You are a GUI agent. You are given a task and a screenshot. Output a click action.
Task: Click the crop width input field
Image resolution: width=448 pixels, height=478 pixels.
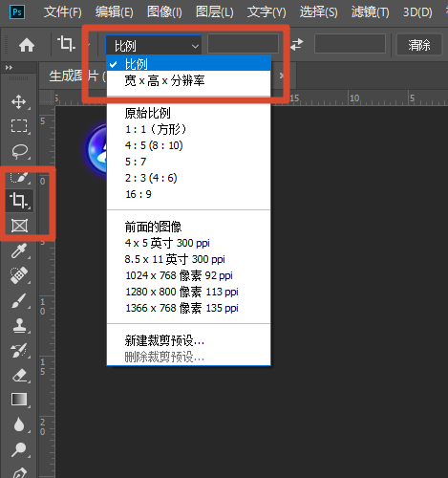[243, 44]
